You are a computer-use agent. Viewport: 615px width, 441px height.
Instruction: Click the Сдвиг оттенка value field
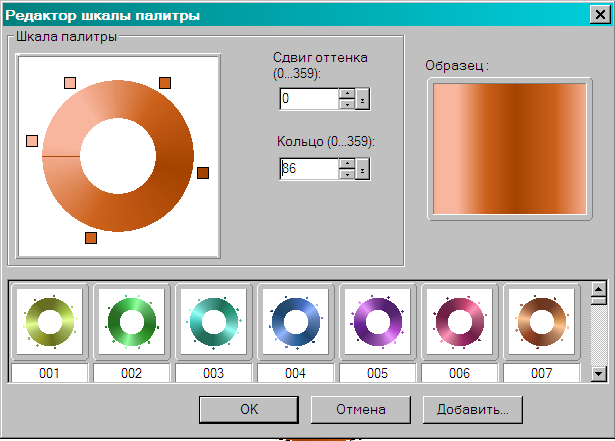[309, 98]
